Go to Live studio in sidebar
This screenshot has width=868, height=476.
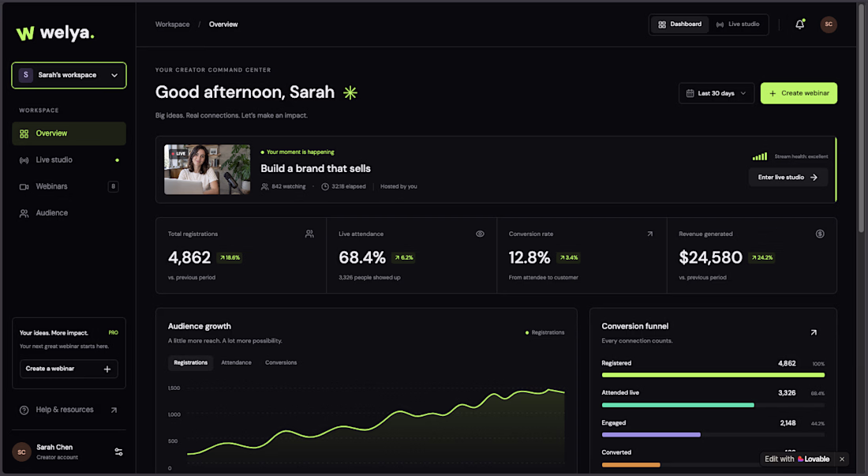point(69,160)
